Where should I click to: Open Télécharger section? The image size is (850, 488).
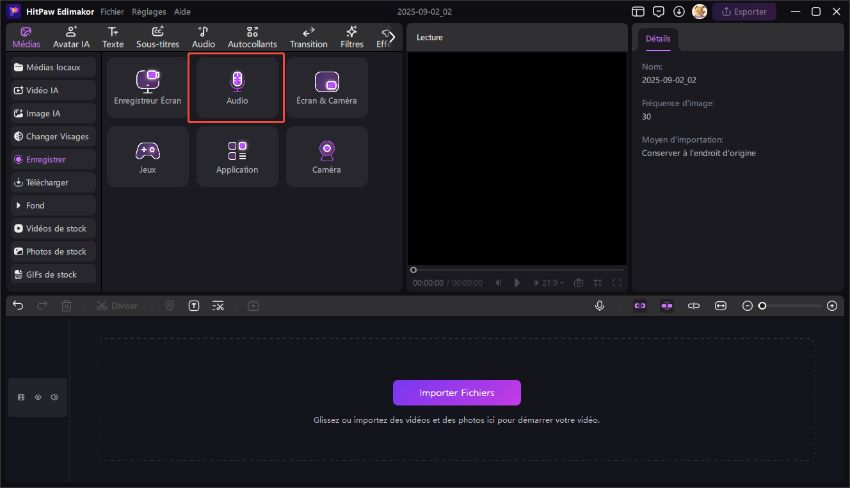[x=53, y=183]
